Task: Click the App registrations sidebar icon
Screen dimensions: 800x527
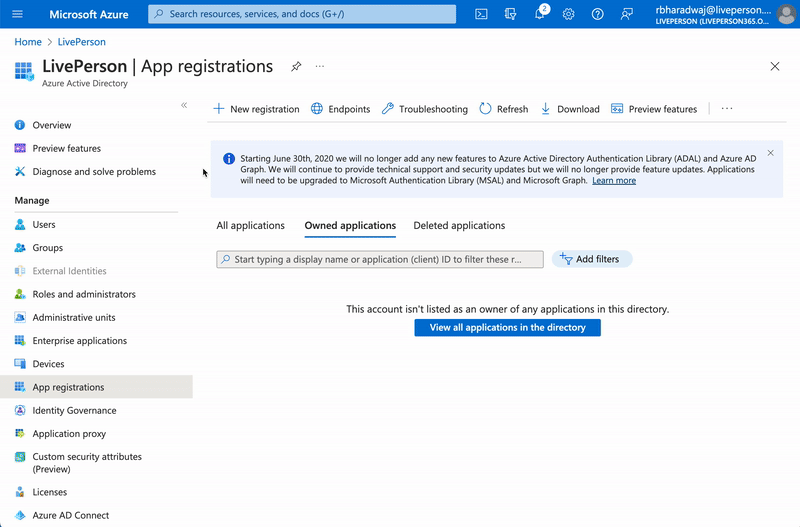Action: 20,387
